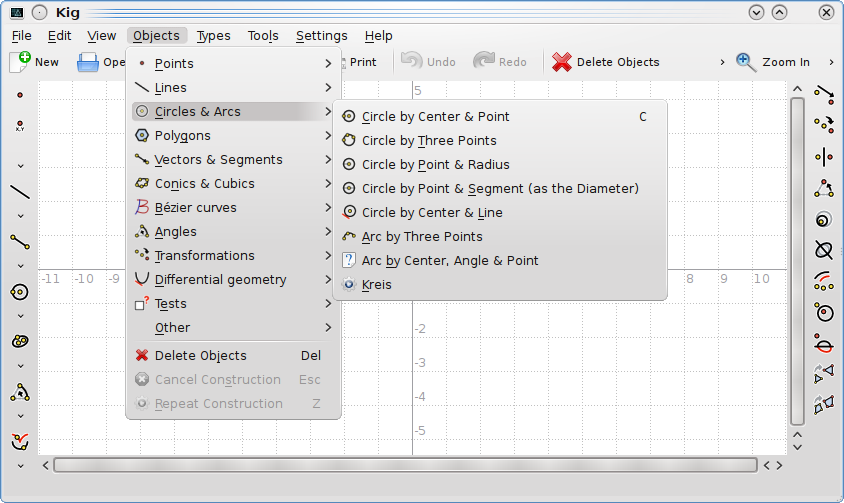The image size is (844, 503).
Task: Expand hidden main toolbar items chevron
Action: click(x=722, y=62)
